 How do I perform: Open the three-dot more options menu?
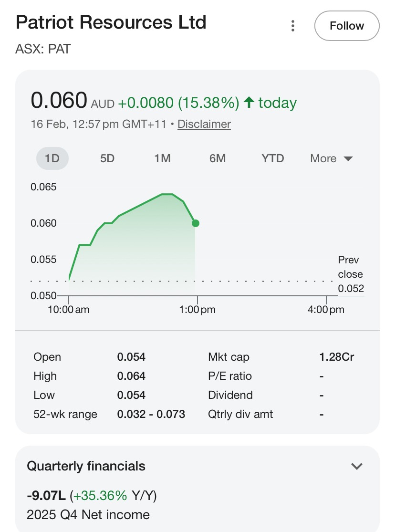(293, 26)
